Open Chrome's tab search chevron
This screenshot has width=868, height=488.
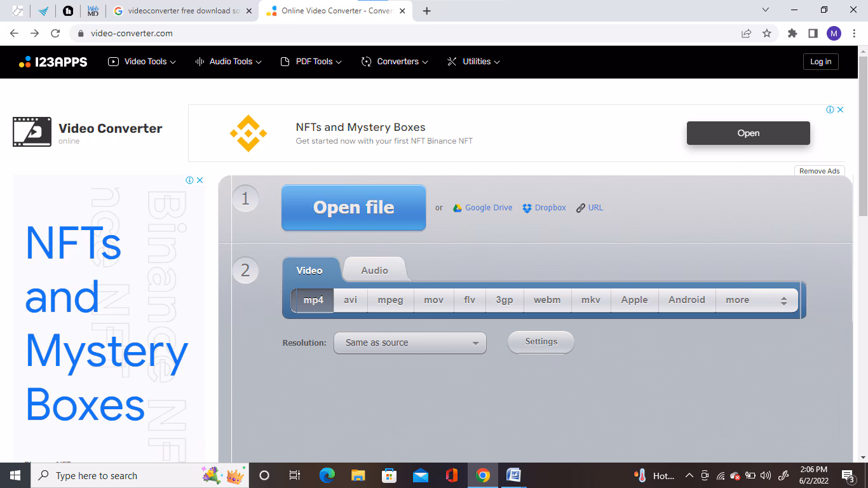[x=765, y=10]
